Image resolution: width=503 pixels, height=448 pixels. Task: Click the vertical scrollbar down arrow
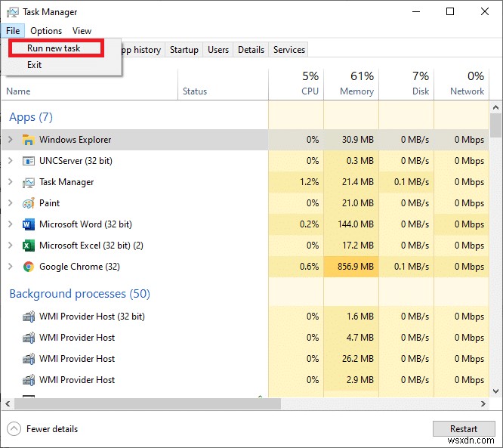click(495, 391)
